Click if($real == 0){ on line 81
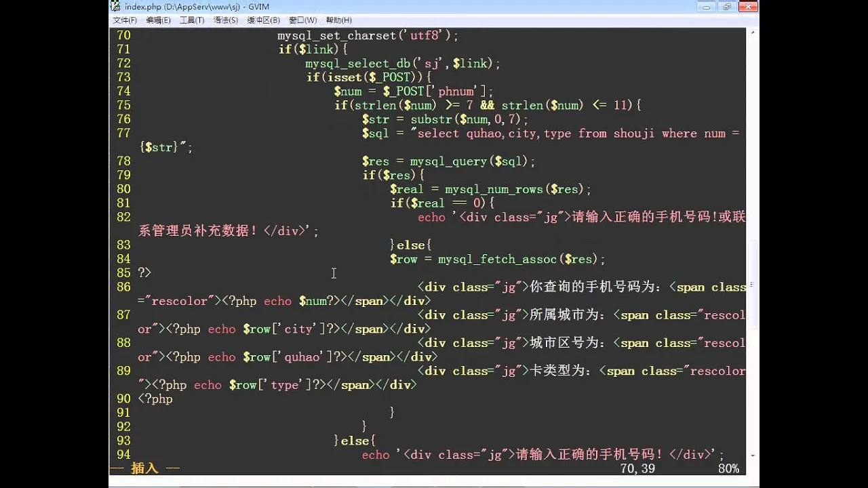 pyautogui.click(x=441, y=203)
